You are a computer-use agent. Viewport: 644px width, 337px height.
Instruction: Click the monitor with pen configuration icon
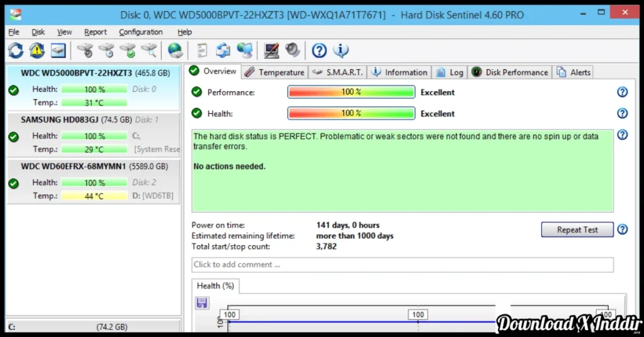pos(271,50)
